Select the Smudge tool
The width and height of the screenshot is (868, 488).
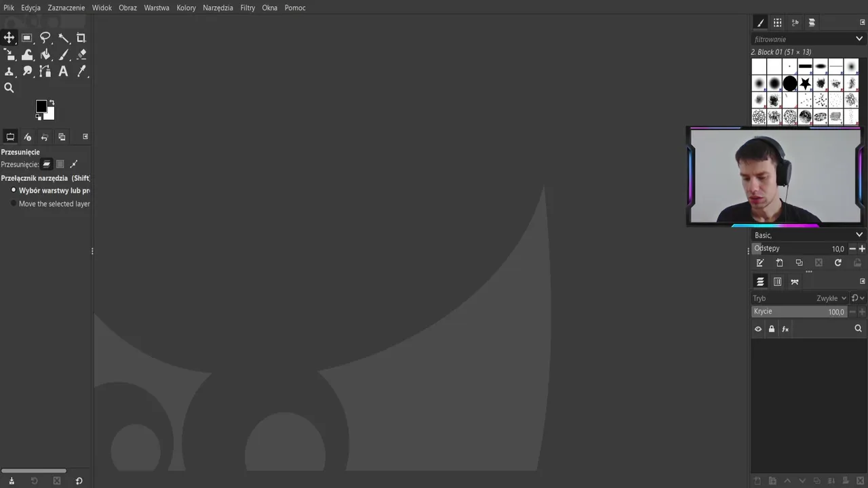(27, 71)
